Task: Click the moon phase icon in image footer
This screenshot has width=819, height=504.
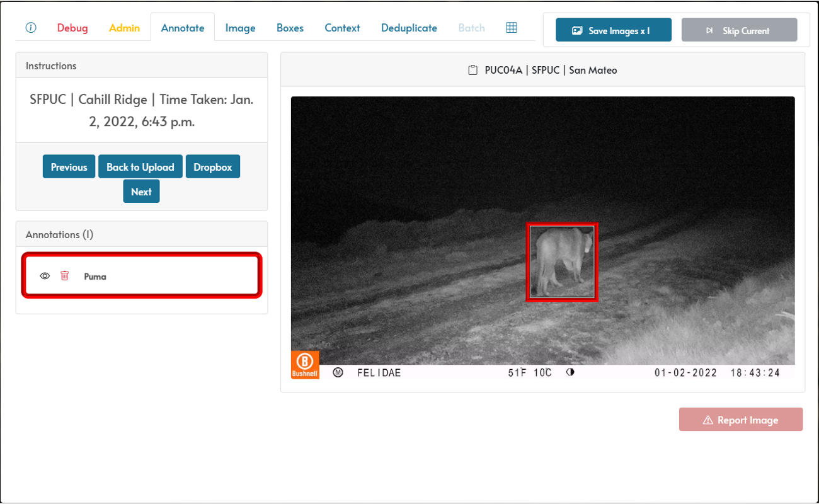Action: (570, 372)
